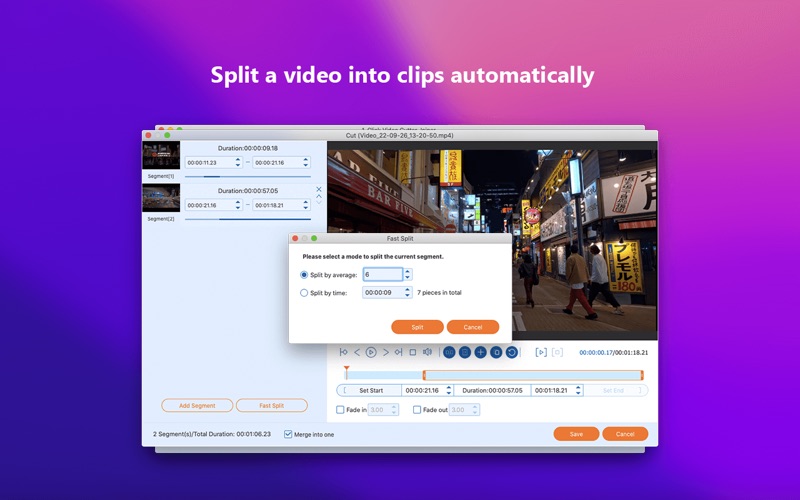The width and height of the screenshot is (800, 500).
Task: Click the add segment plus icon
Action: [480, 352]
